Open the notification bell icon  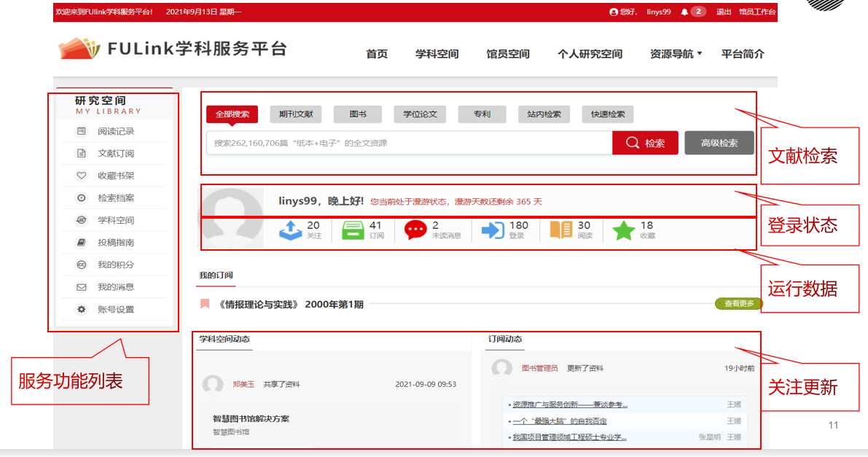(x=684, y=12)
